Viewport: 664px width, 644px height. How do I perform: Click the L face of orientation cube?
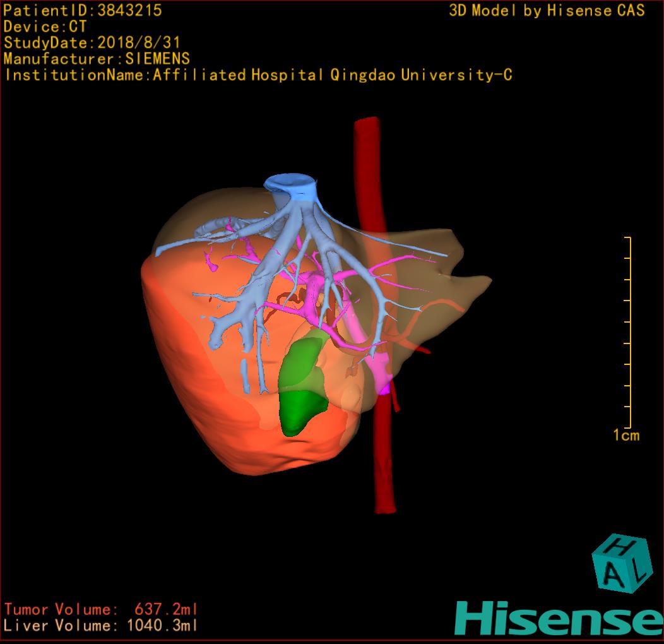(640, 571)
